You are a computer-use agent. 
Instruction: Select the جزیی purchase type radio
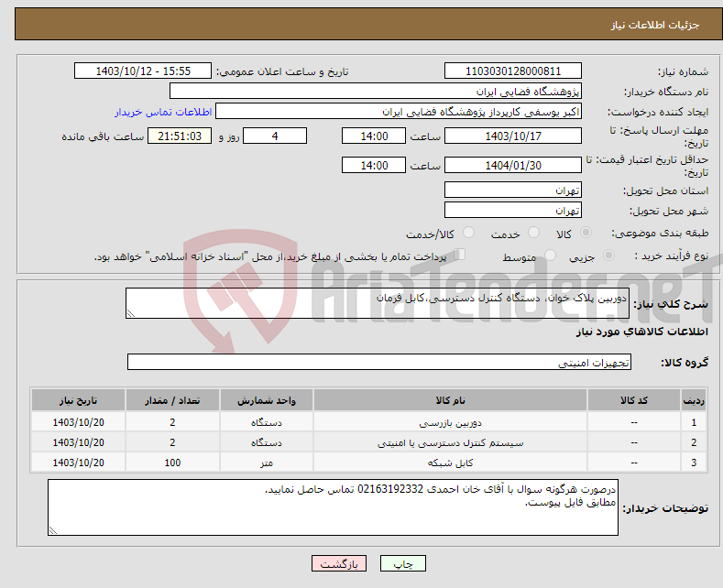[608, 256]
